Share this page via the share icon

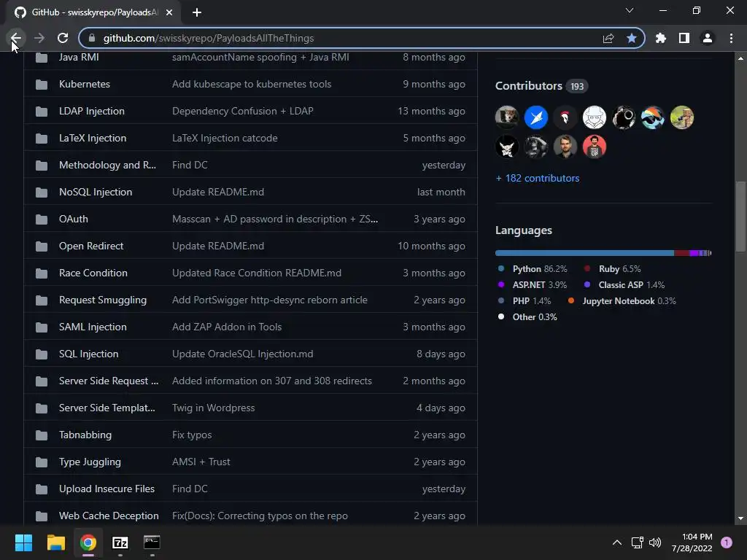point(608,38)
